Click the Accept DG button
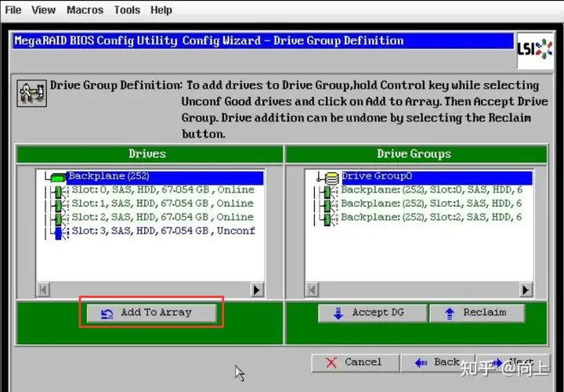 372,313
